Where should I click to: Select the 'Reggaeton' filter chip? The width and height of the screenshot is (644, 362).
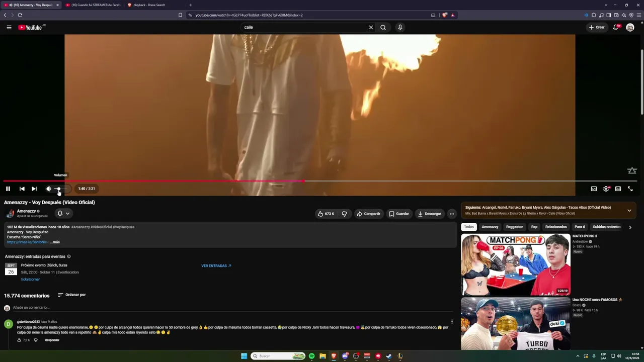(515, 227)
